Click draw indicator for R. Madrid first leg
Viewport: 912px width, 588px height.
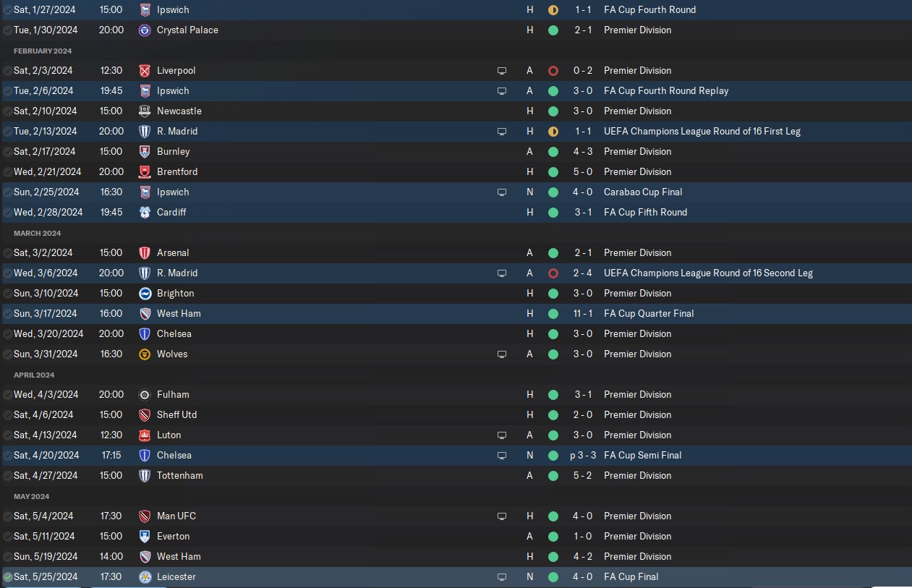click(x=553, y=131)
